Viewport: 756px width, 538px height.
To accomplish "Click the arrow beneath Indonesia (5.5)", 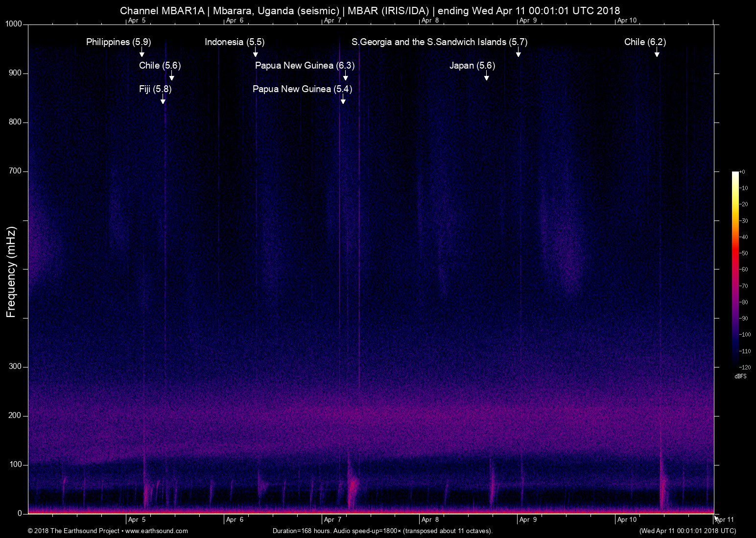I will pos(255,52).
